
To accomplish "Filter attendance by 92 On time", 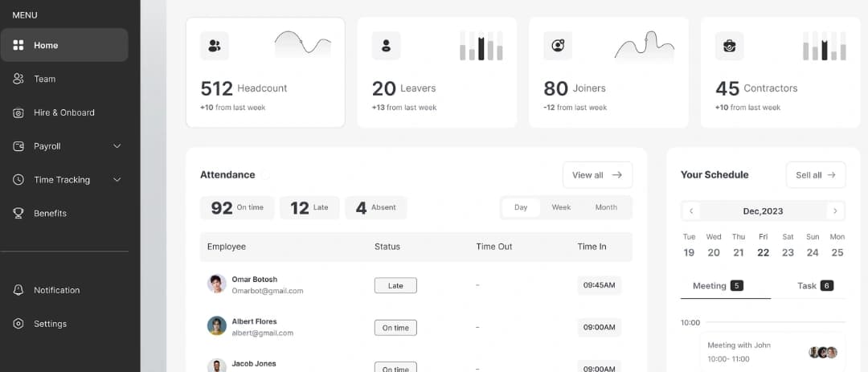I will click(237, 207).
